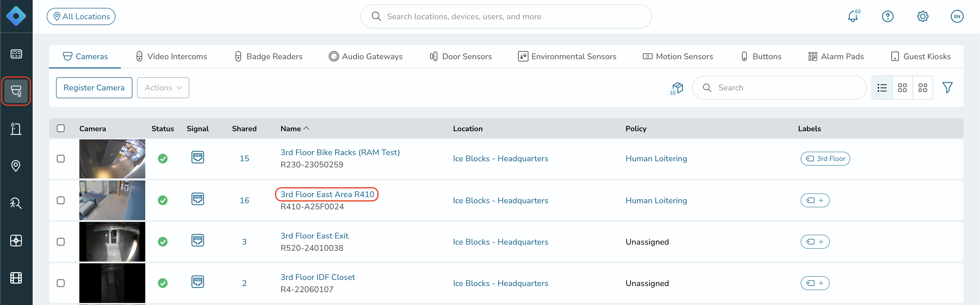The image size is (980, 305).
Task: Click shared count 15 for Bike Racks camera
Action: [244, 159]
